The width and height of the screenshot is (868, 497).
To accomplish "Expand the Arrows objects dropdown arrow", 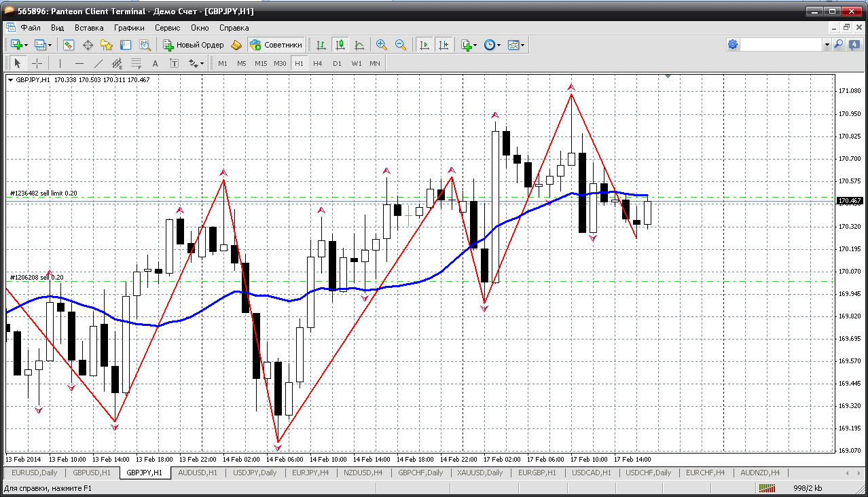I will pyautogui.click(x=202, y=63).
